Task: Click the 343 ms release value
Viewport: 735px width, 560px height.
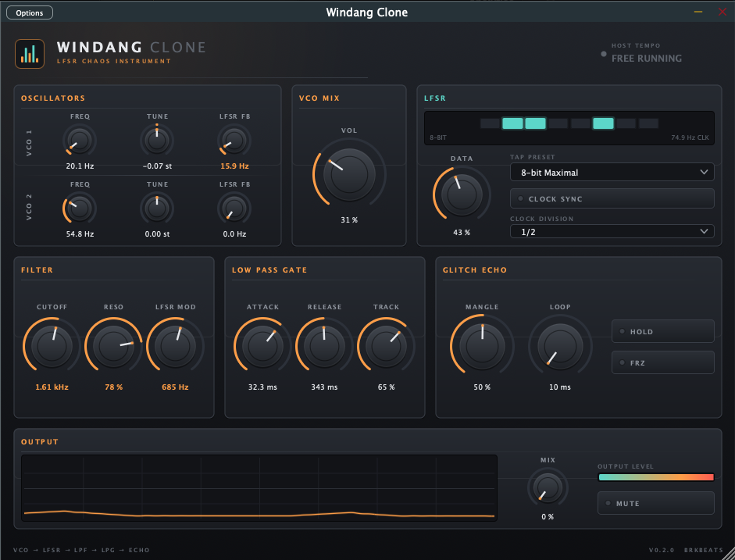Action: tap(324, 387)
